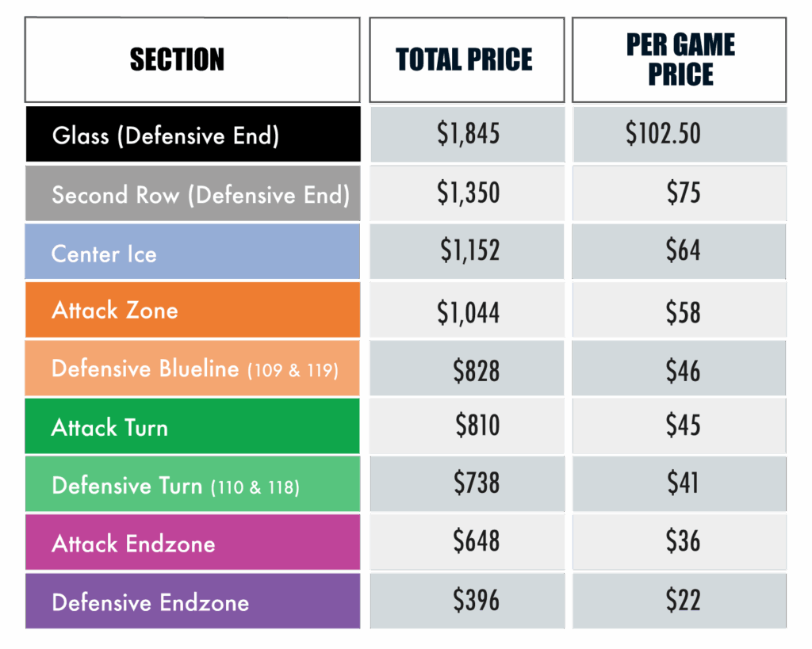Click the purple Defensive Endzone section
The height and width of the screenshot is (649, 812).
coord(193,601)
